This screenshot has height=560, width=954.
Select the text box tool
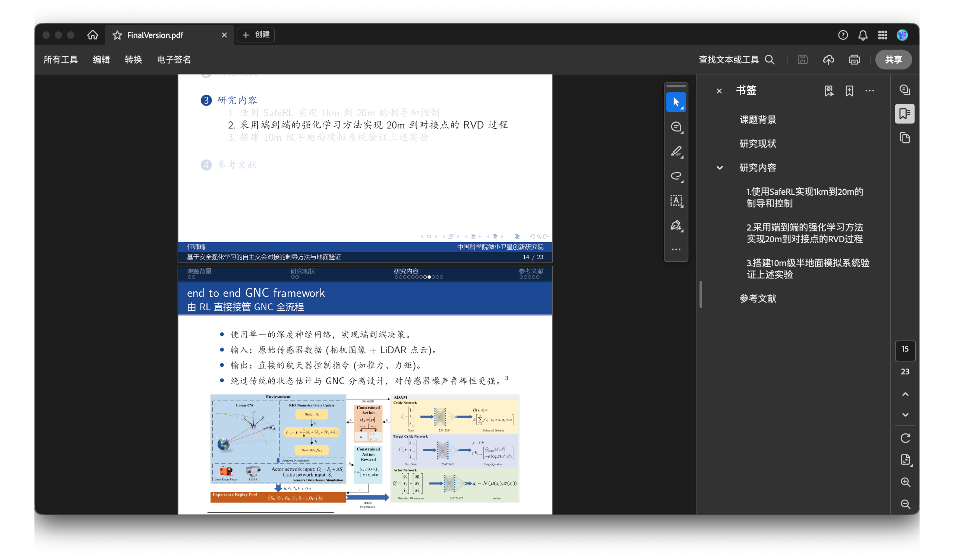pos(676,200)
